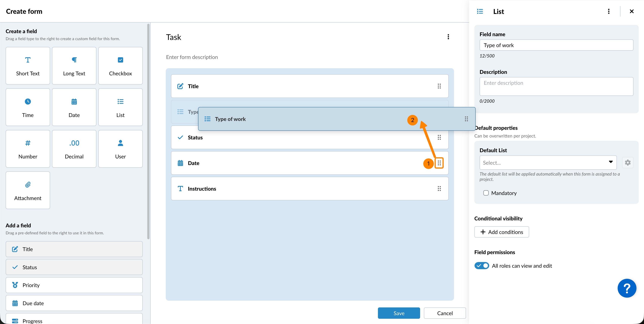Click the Attachment field type tile
This screenshot has height=324, width=644.
click(x=28, y=190)
